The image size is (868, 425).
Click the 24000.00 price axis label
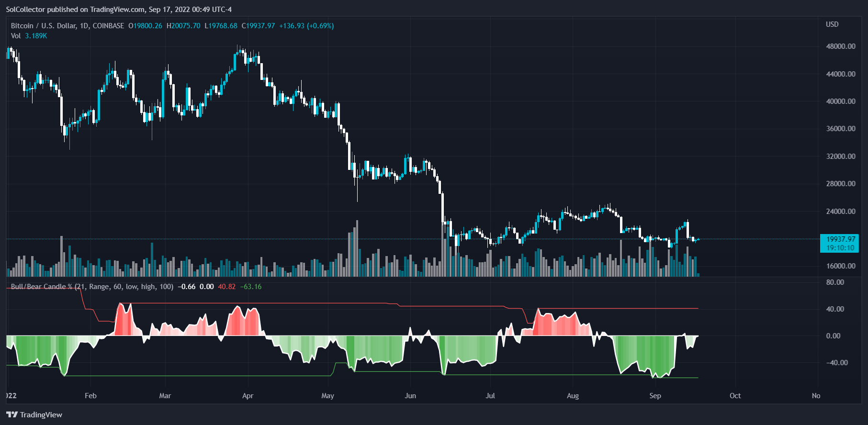841,212
